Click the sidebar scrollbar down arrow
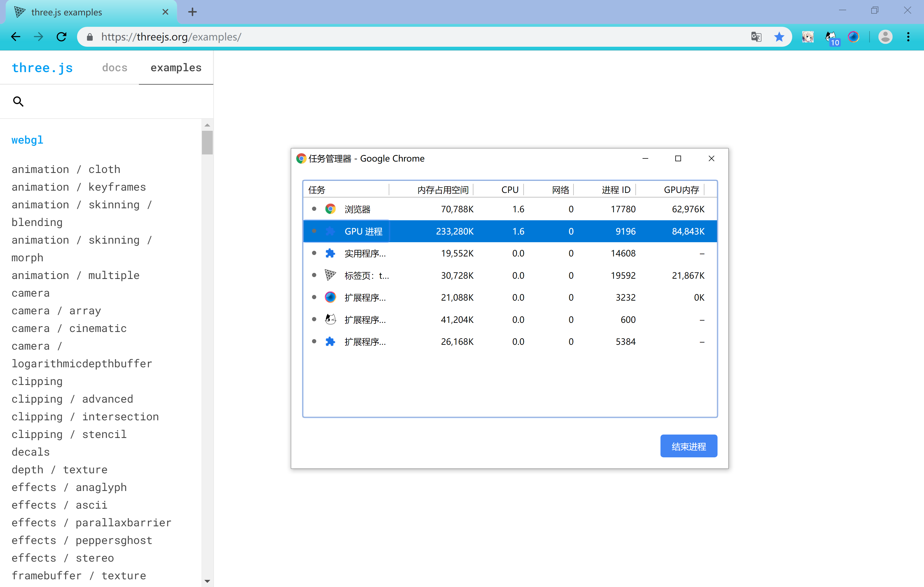The width and height of the screenshot is (924, 587). [x=207, y=581]
